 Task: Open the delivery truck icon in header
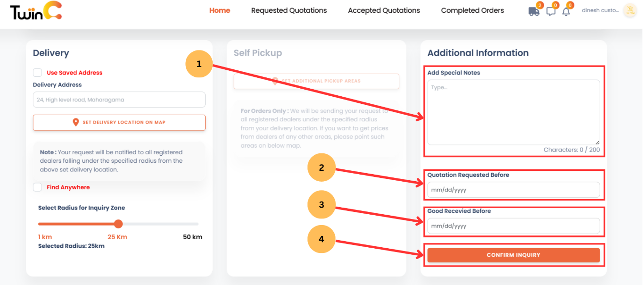click(534, 11)
